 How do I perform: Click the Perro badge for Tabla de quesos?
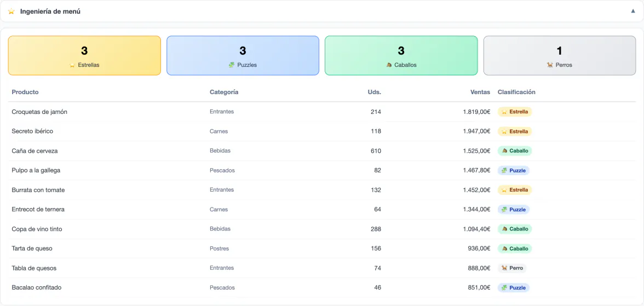coord(511,268)
